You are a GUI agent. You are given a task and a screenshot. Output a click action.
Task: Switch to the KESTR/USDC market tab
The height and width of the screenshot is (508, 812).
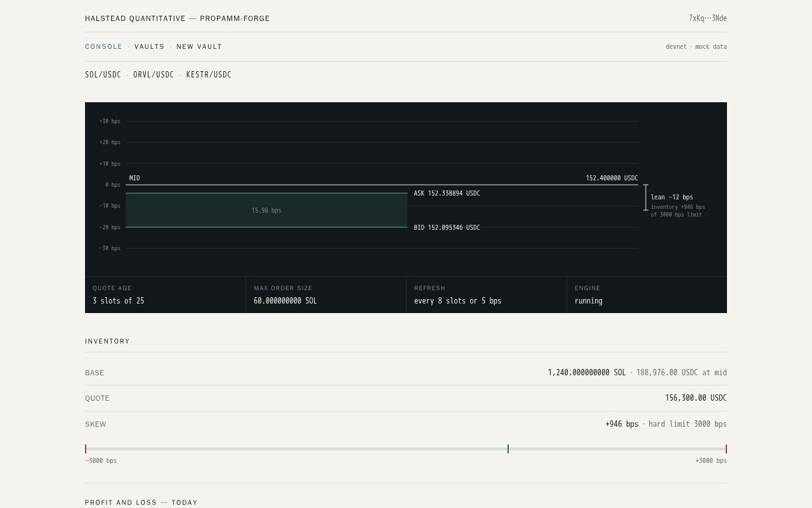[x=209, y=75]
